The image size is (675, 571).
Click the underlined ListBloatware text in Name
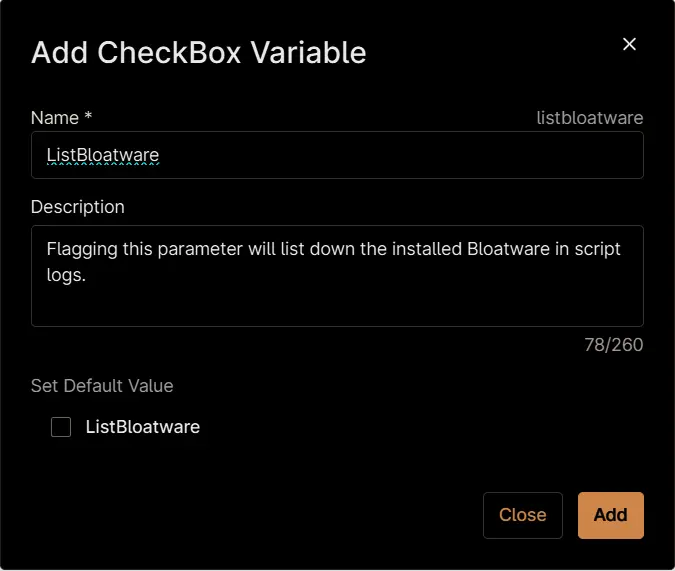[103, 155]
